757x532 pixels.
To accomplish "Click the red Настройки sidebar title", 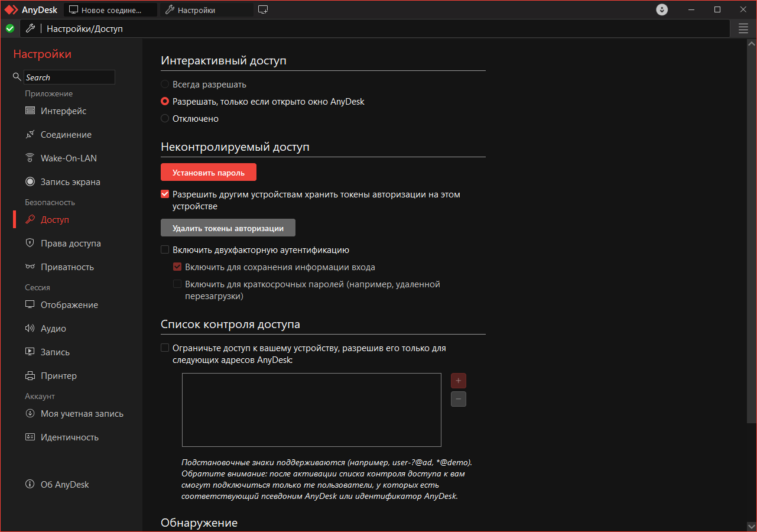I will pyautogui.click(x=43, y=54).
